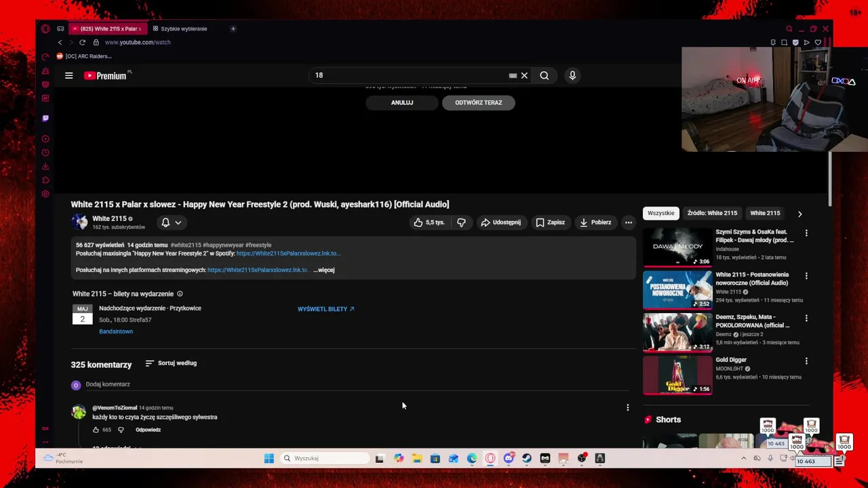Download the video with Pobierz
The image size is (868, 488).
(595, 222)
